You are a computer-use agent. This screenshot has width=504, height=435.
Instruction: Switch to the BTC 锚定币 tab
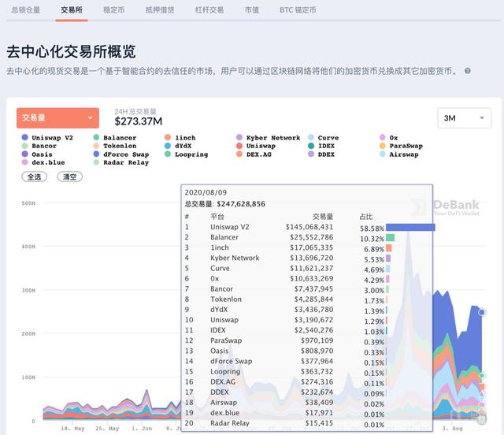point(298,10)
